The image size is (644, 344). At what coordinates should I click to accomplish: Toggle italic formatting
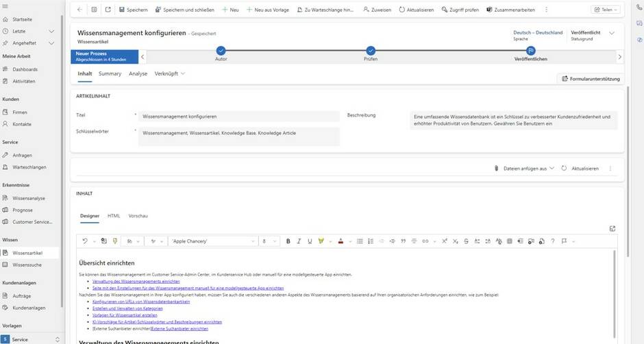pos(299,241)
